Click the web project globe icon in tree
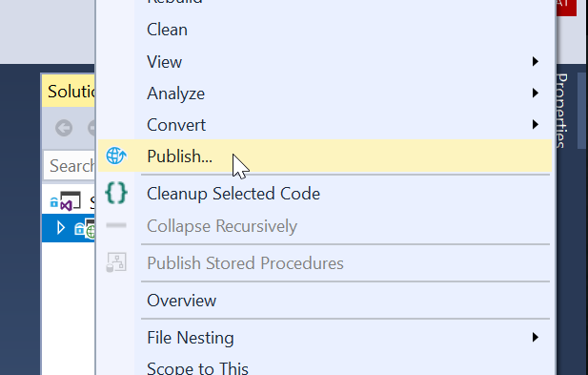Screen dimensions: 588x375 (91, 229)
